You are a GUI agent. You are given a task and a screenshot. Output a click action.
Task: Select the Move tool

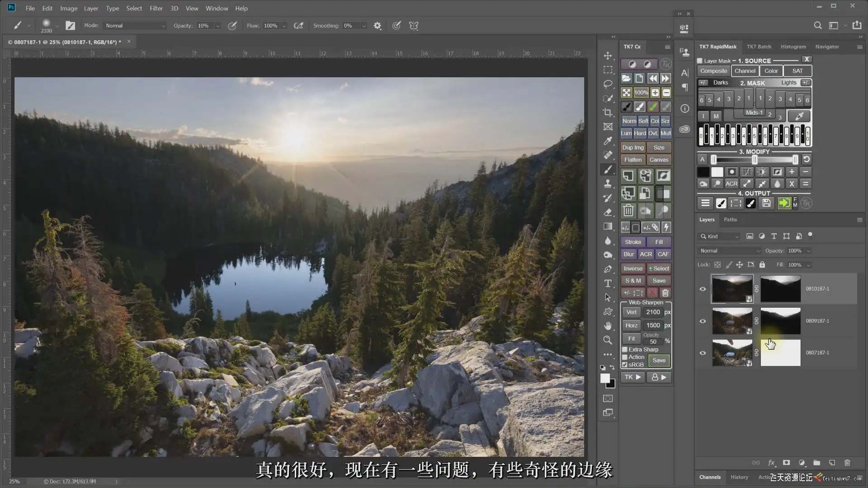pos(608,56)
